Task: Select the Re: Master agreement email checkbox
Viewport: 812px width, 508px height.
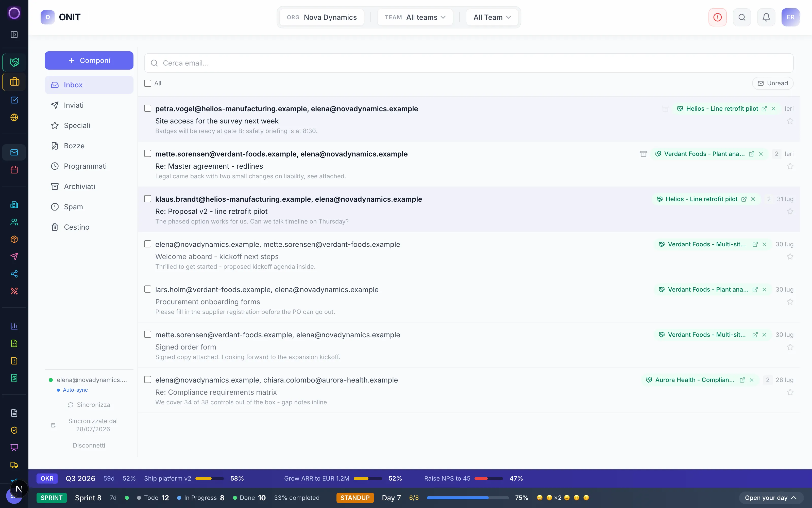Action: click(148, 153)
